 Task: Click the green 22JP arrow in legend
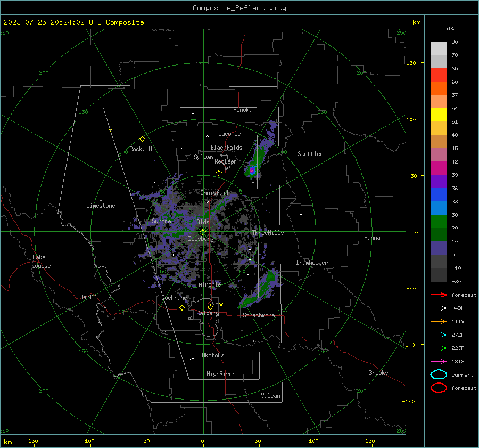click(x=439, y=348)
